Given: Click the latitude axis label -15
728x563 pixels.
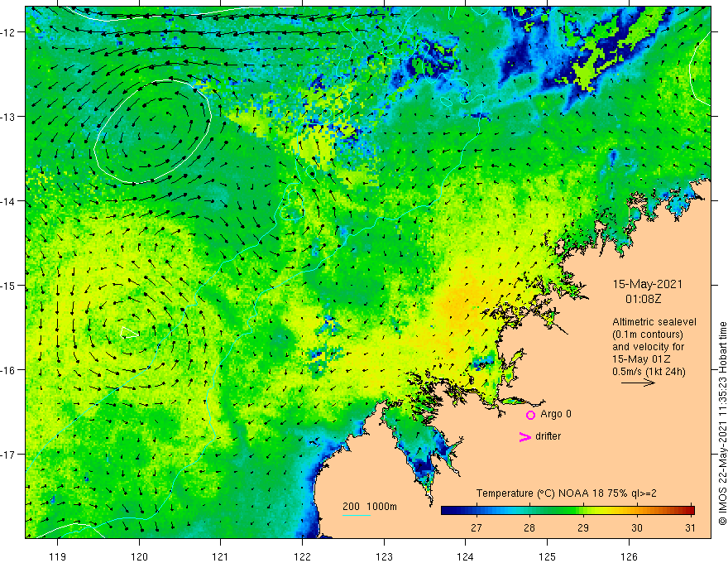Looking at the screenshot, I should coord(8,286).
